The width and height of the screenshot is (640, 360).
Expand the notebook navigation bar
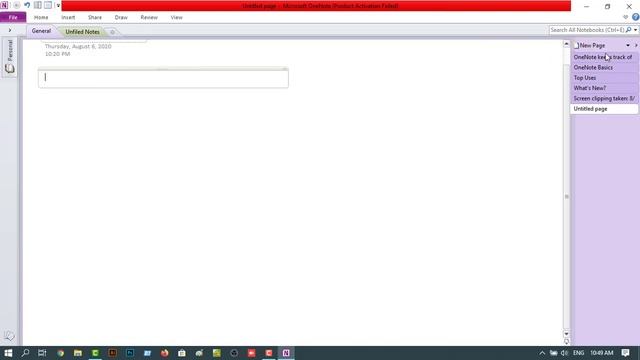[x=10, y=30]
